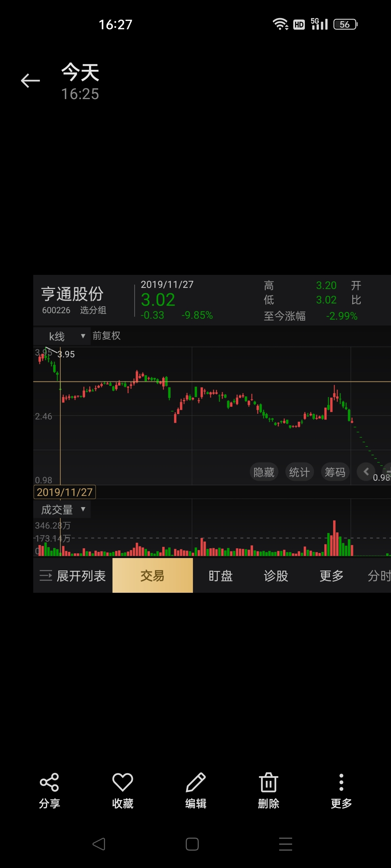
Task: Tap the 交易 trade tab
Action: tap(152, 575)
